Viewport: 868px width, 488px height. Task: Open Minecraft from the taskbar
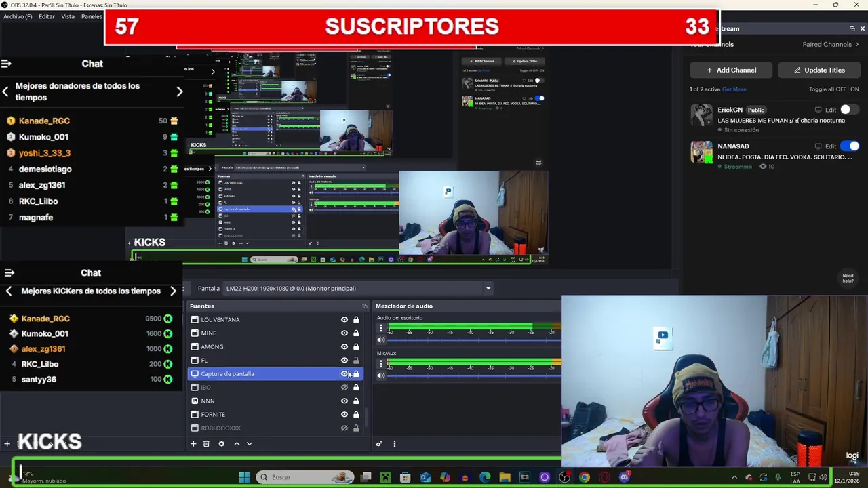click(x=386, y=477)
